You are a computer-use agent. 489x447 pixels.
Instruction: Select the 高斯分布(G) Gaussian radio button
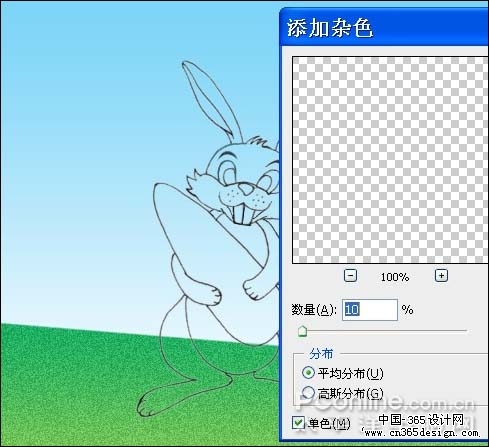pyautogui.click(x=308, y=393)
